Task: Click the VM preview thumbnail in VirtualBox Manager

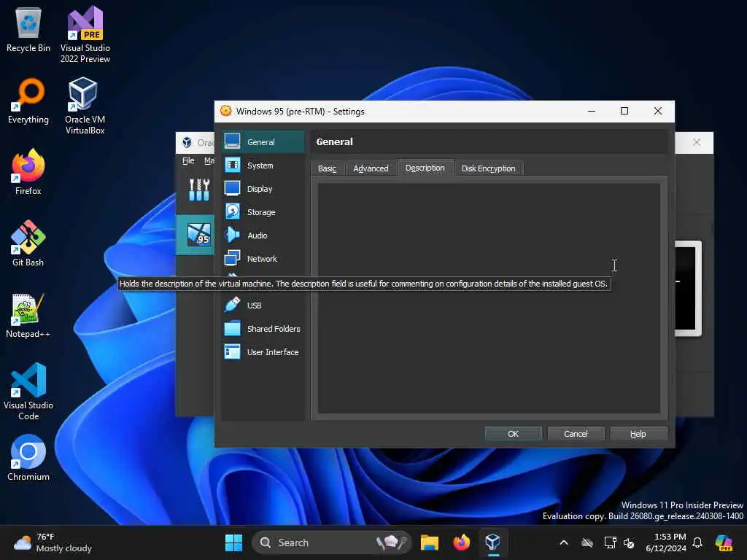Action: 687,288
